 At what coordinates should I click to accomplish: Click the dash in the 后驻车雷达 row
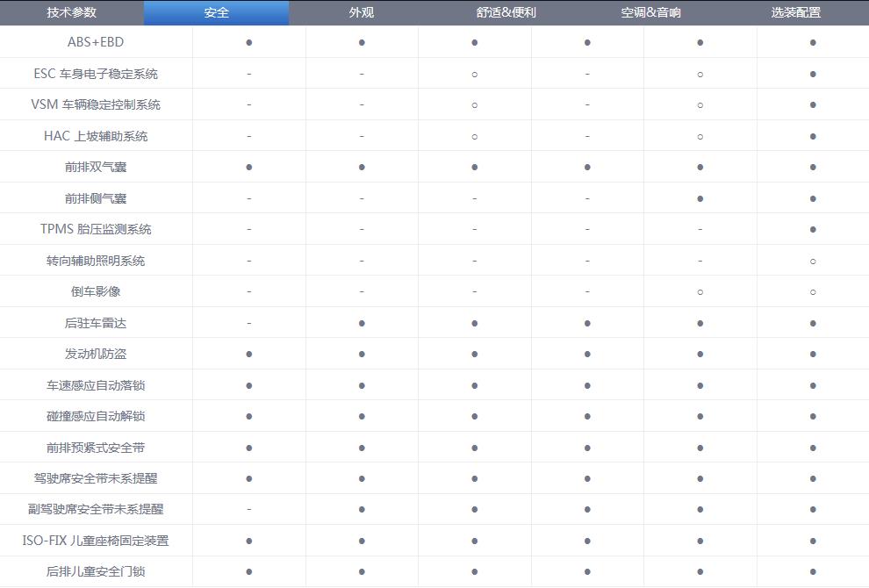(x=249, y=323)
